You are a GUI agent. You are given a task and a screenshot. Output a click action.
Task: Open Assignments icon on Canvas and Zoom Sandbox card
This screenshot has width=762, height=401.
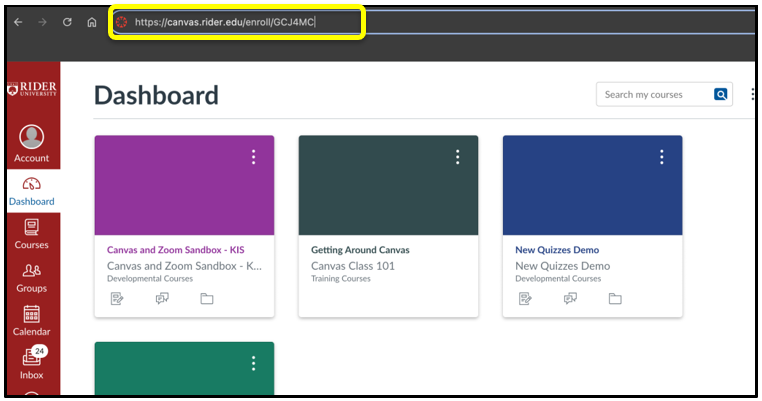tap(117, 298)
